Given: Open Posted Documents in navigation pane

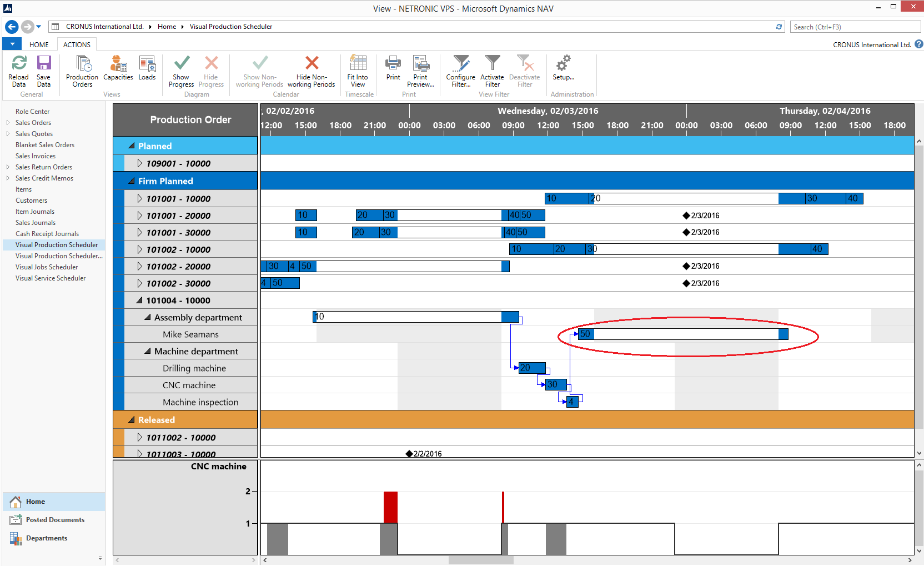Looking at the screenshot, I should click(54, 520).
